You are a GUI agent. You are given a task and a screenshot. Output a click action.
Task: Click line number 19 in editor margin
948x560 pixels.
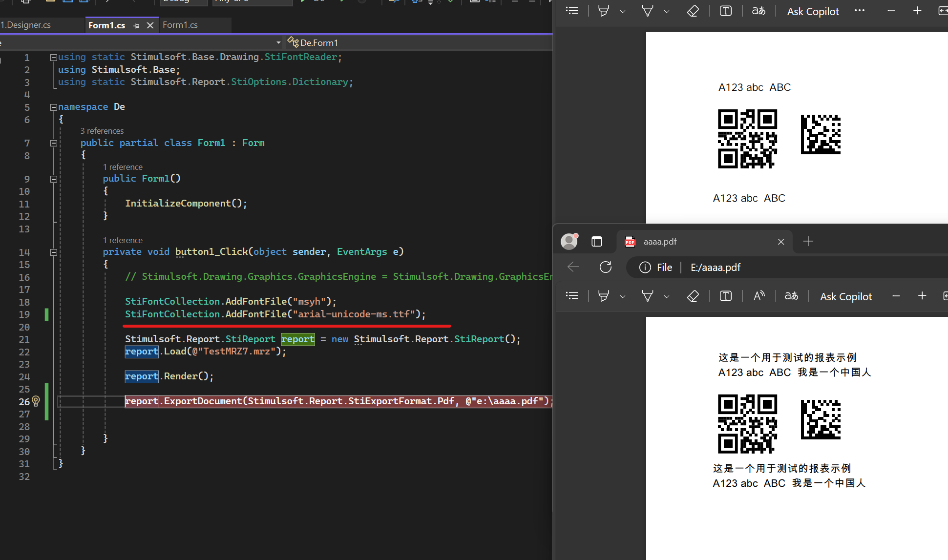tap(24, 314)
